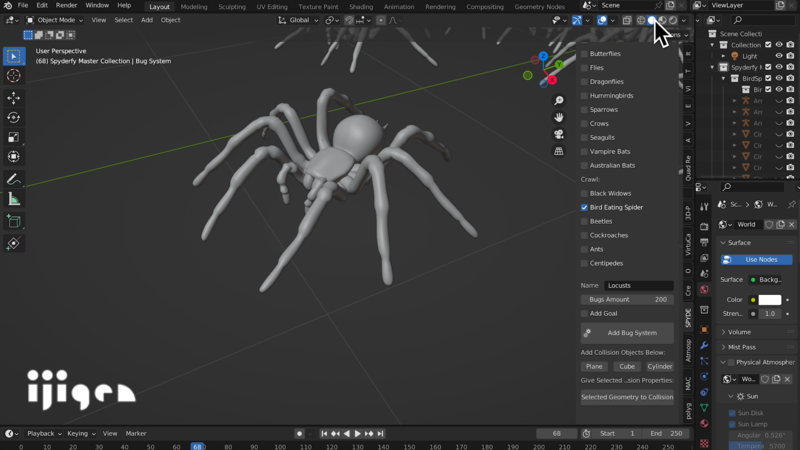The image size is (800, 450).
Task: Collapse the Surface panel
Action: (723, 243)
